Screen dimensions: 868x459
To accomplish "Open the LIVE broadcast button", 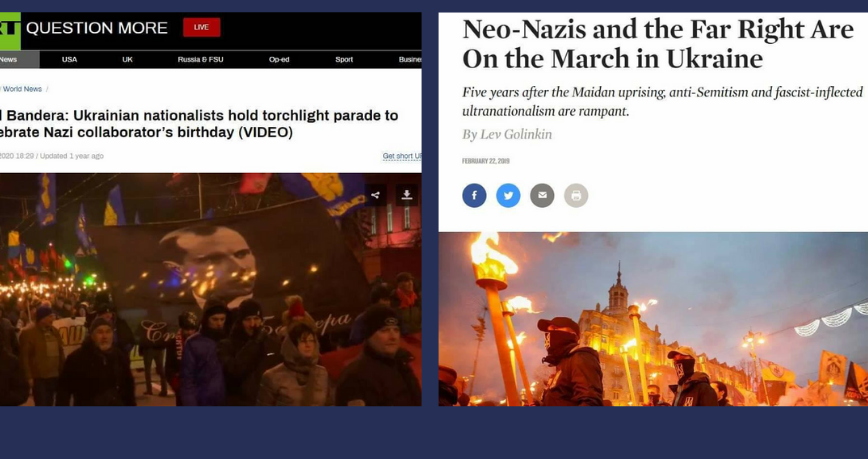I will pos(202,27).
